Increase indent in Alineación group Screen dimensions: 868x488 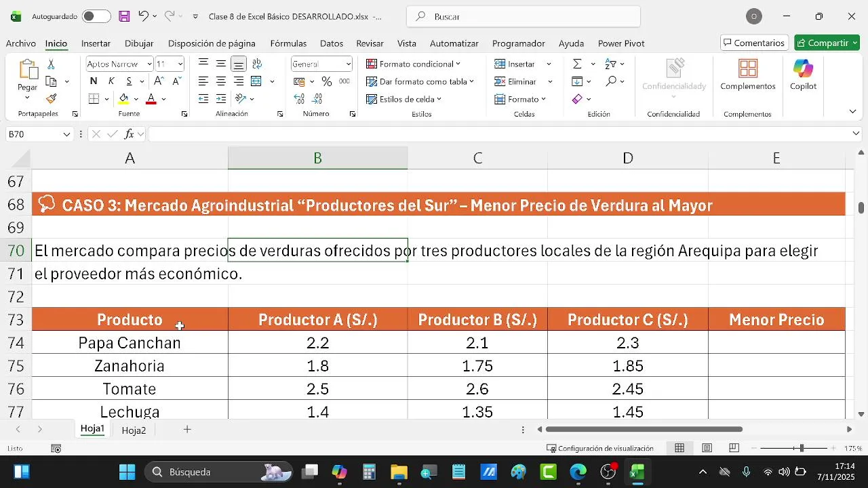coord(221,99)
